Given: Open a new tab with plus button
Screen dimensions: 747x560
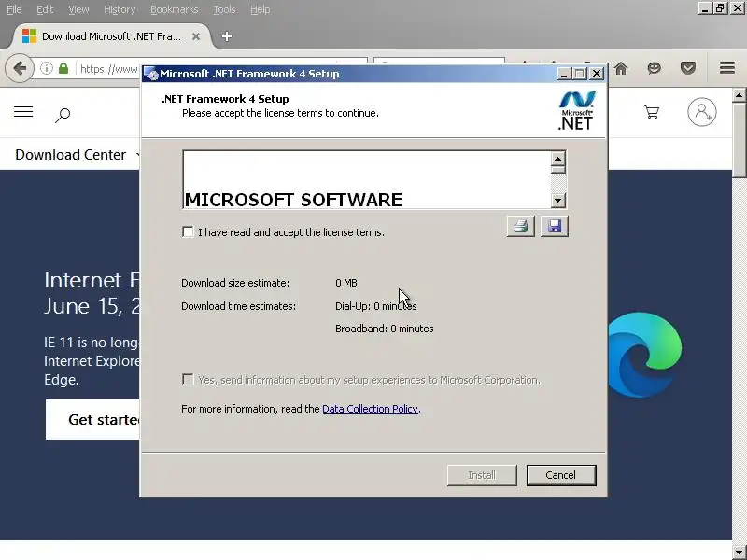Looking at the screenshot, I should pos(227,36).
